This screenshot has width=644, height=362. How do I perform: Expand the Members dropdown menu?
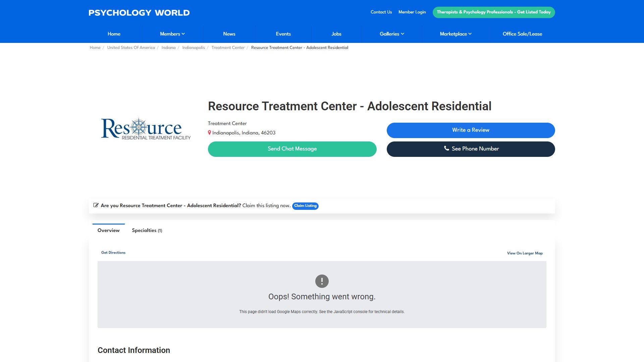click(x=172, y=34)
